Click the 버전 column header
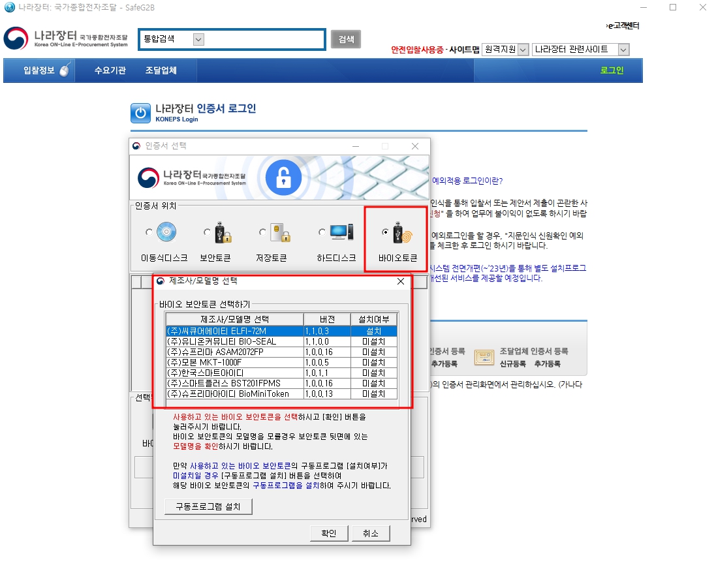This screenshot has width=716, height=588. pos(328,319)
